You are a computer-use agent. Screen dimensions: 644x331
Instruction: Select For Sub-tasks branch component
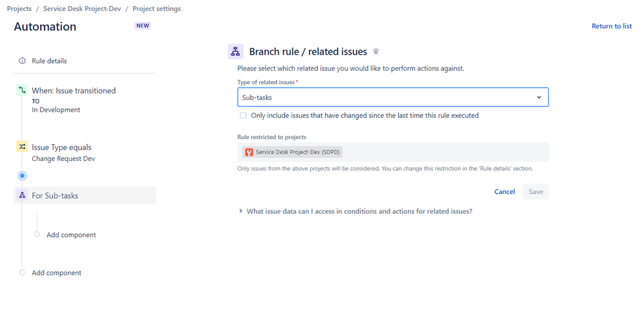[x=85, y=195]
